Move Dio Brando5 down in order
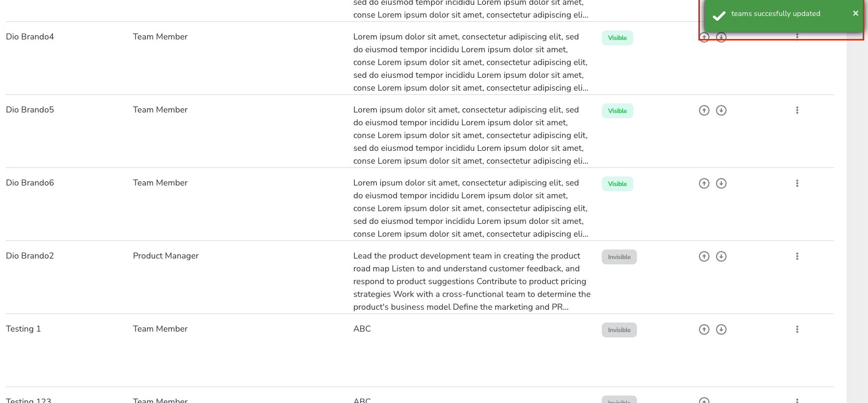Viewport: 868px width, 403px height. pyautogui.click(x=721, y=110)
